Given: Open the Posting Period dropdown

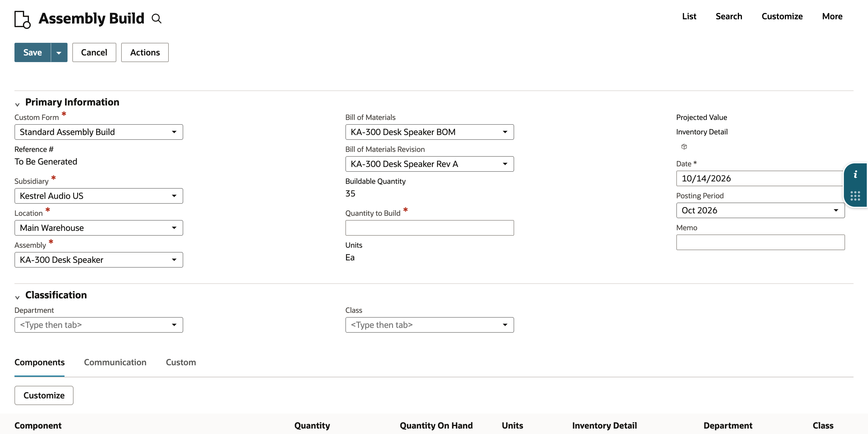Looking at the screenshot, I should (760, 210).
